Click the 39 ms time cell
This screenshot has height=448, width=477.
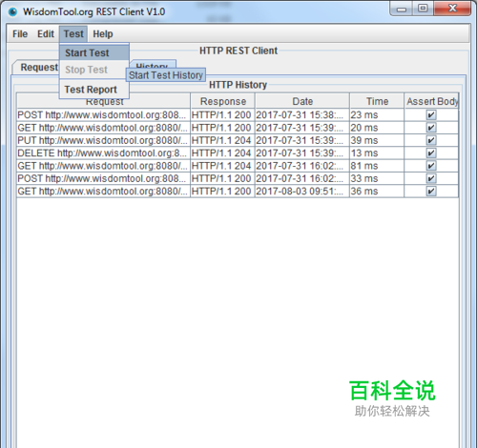(x=377, y=140)
